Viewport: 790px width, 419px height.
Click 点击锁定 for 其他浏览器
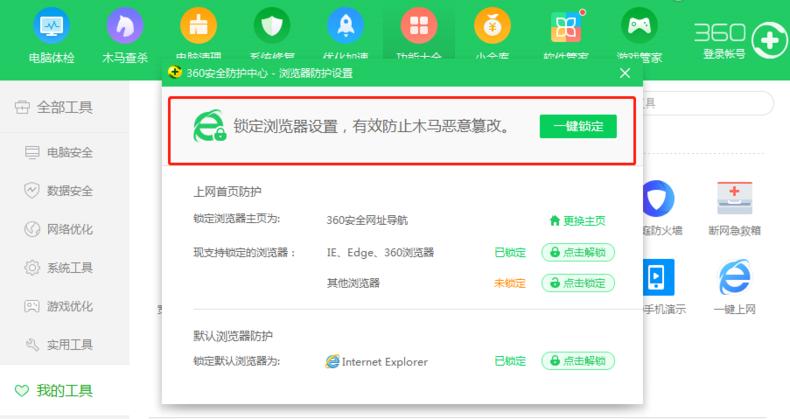click(578, 283)
